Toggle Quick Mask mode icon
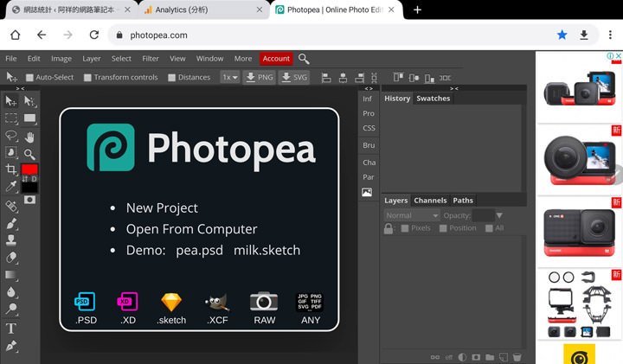 29,200
